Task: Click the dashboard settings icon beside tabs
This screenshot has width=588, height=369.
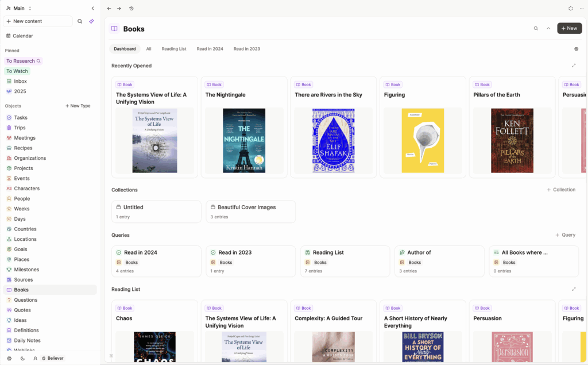Action: coord(576,49)
